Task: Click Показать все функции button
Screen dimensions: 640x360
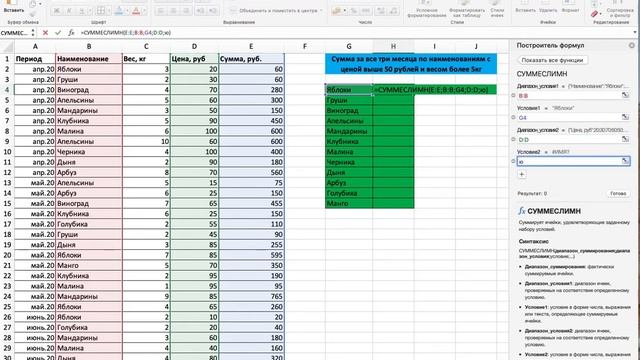Action: click(x=552, y=60)
